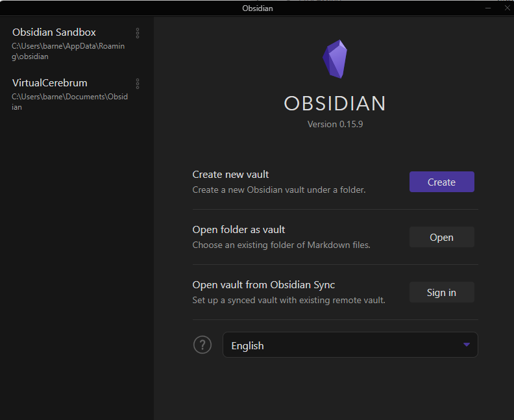514x420 pixels.
Task: Click the VirtualCerebrum path under Documents
Action: click(x=70, y=102)
